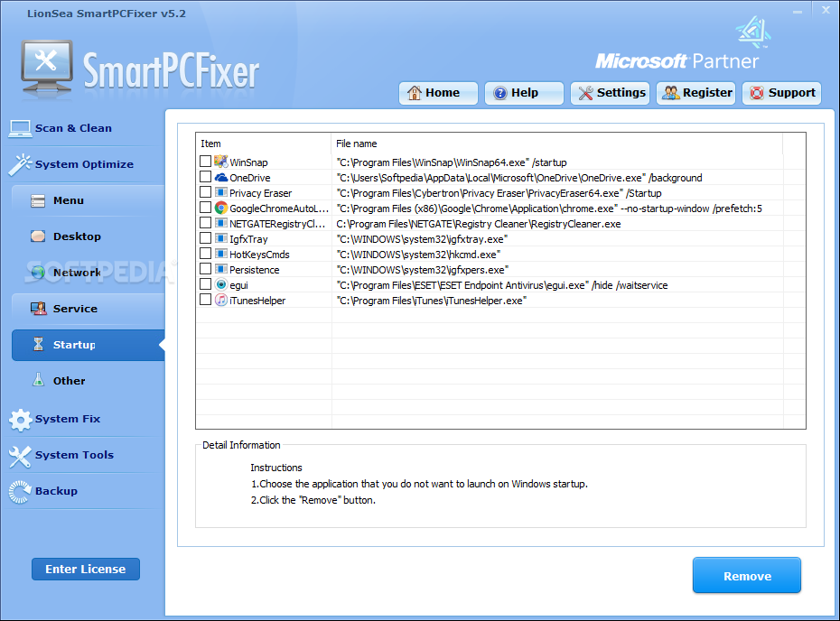Select the IgfxTray checkbox

click(x=205, y=237)
